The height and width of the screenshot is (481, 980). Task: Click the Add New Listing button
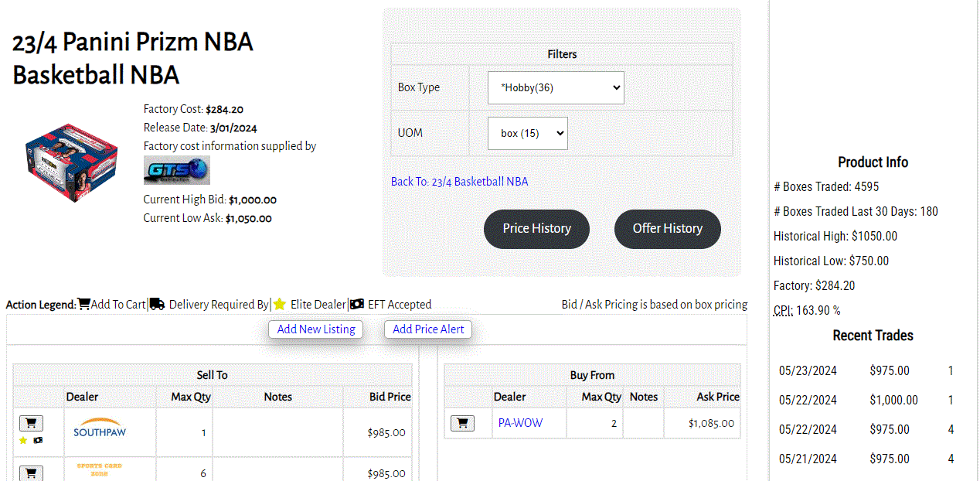[x=316, y=329]
